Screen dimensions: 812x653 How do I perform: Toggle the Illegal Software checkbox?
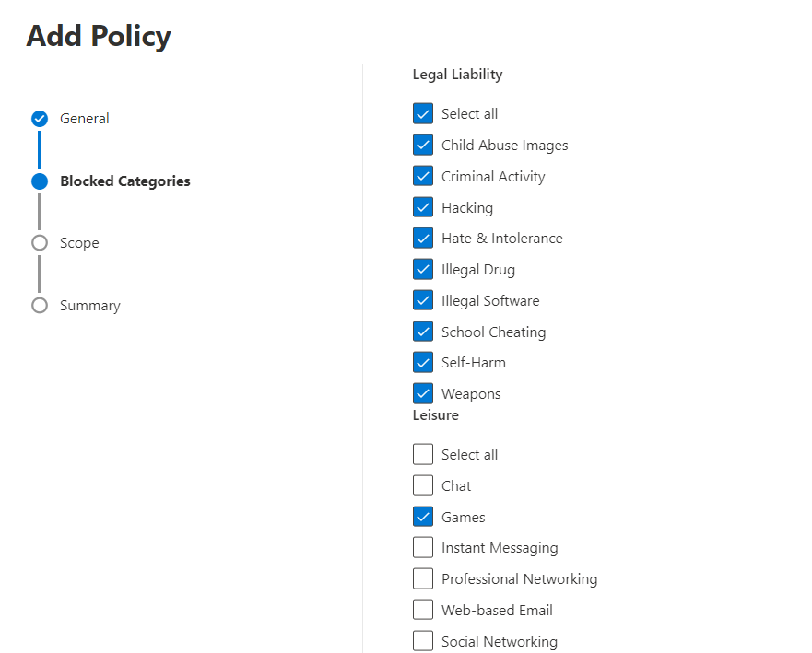coord(423,301)
